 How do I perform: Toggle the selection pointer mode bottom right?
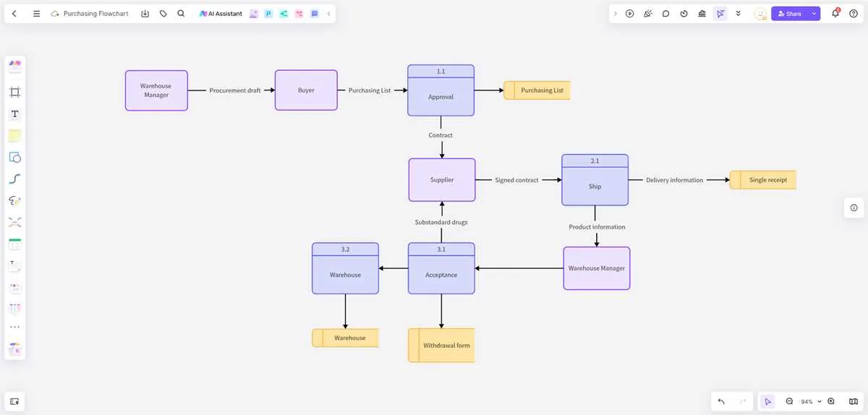tap(767, 401)
